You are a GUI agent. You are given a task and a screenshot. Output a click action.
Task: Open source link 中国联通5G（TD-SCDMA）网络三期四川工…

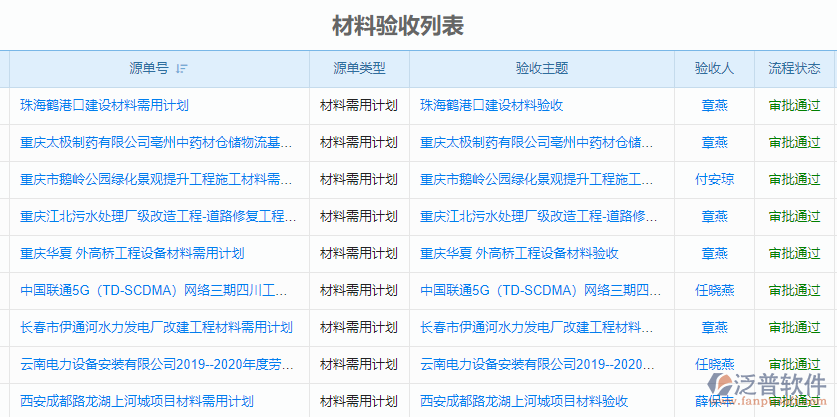pyautogui.click(x=154, y=290)
